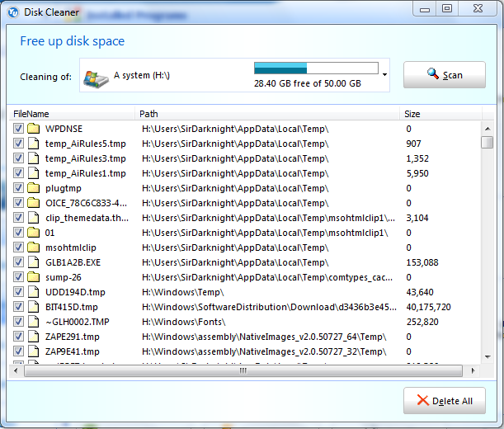Screen dimensions: 504x429
Task: Select the H:\Windows\Temp\ path cell
Action: click(182, 292)
